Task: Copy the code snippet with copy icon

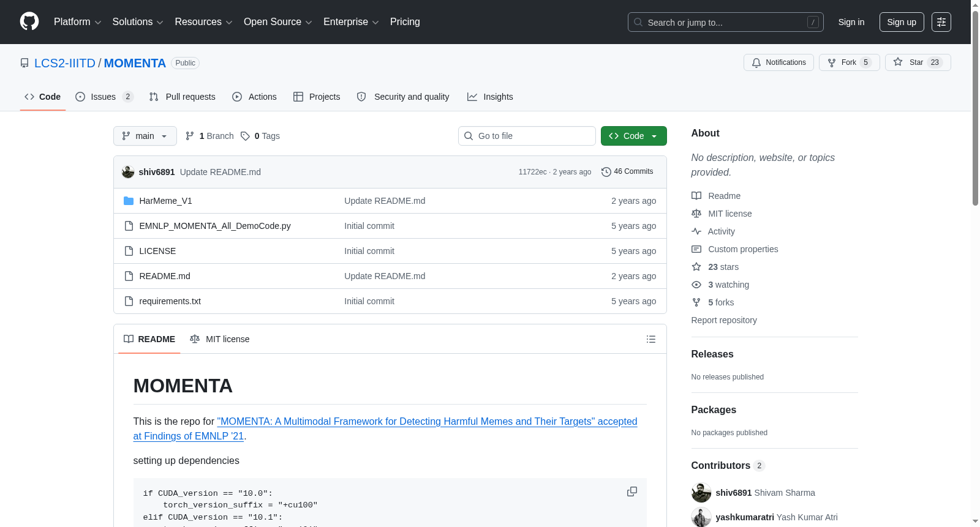Action: point(632,491)
